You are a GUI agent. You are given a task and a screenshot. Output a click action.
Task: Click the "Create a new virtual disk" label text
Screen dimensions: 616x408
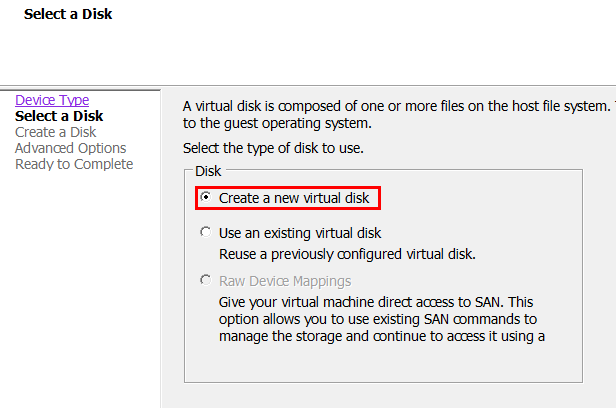point(294,198)
